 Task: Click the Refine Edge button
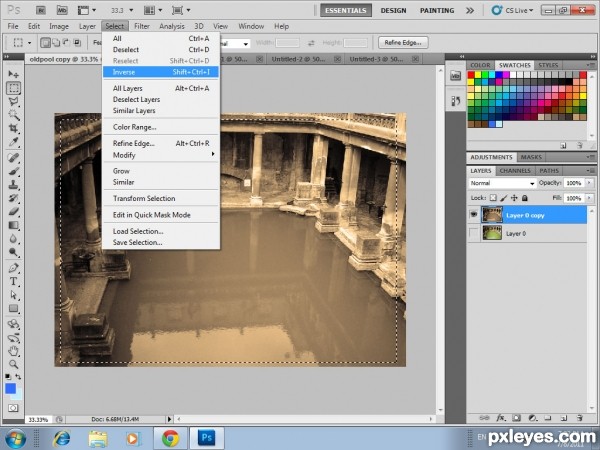(403, 42)
